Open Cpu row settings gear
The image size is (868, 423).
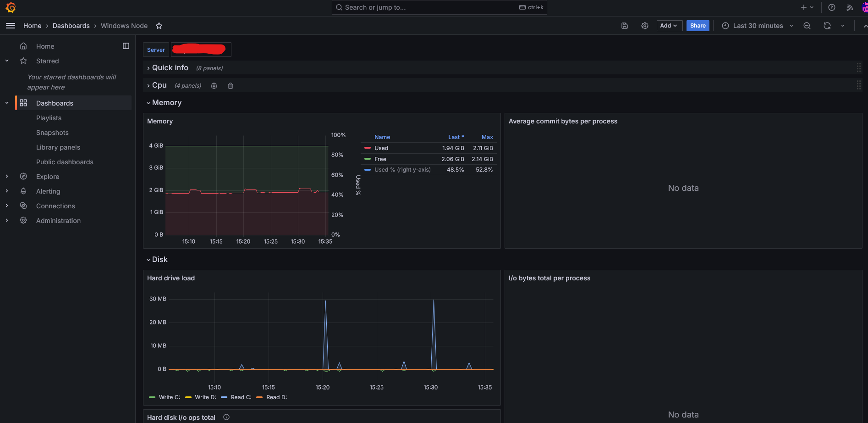click(x=214, y=86)
